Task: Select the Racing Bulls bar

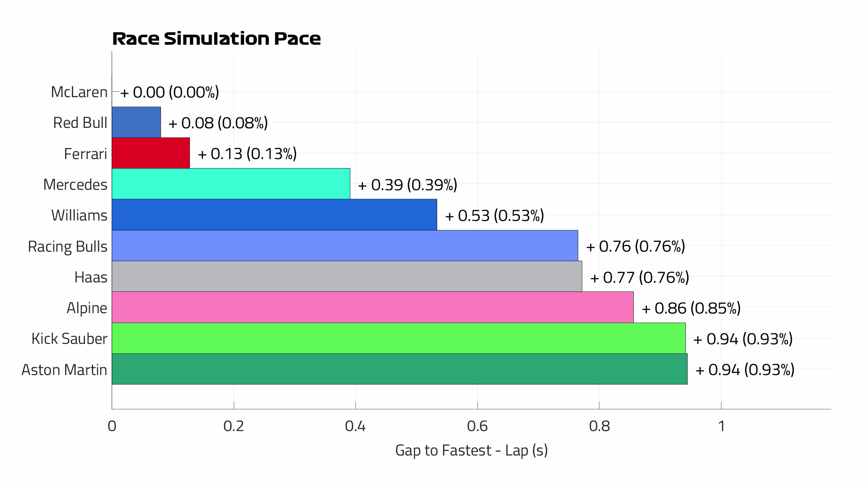Action: tap(344, 246)
